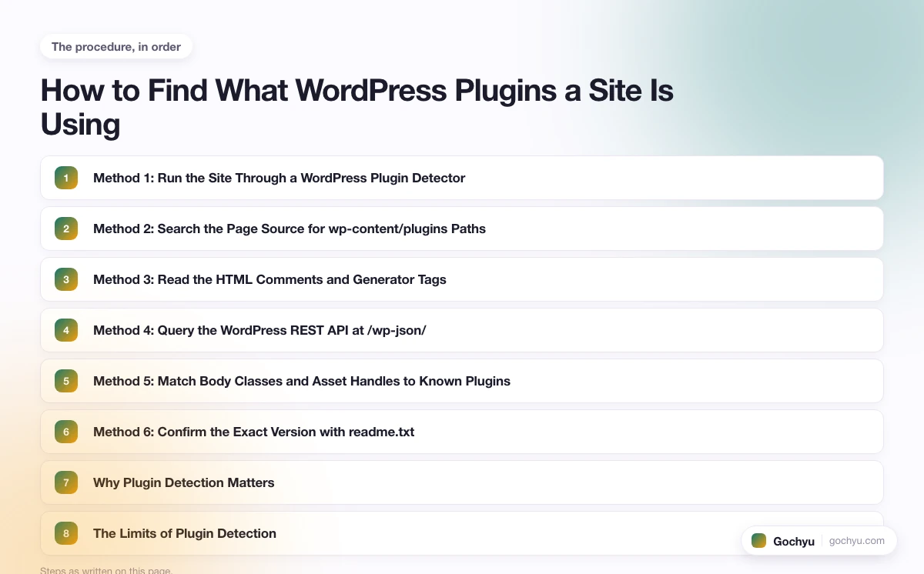Click the Gochyu logo square icon
The image size is (924, 574).
tap(759, 541)
